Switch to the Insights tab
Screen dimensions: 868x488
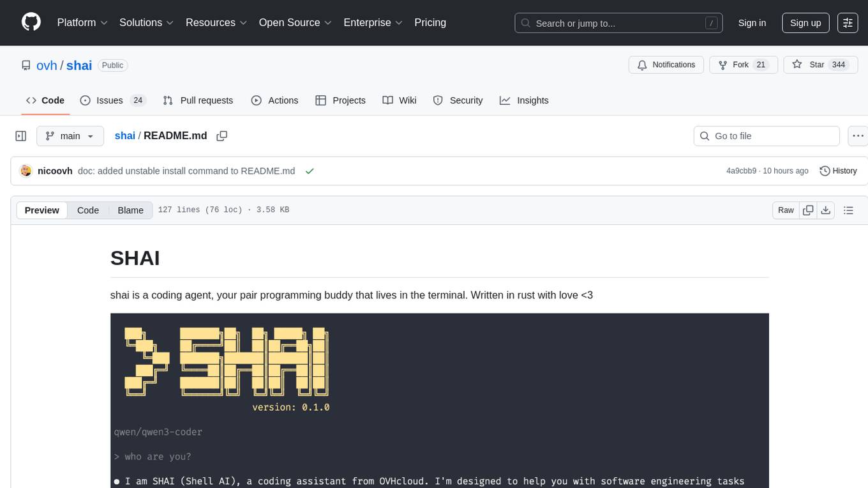pos(524,100)
